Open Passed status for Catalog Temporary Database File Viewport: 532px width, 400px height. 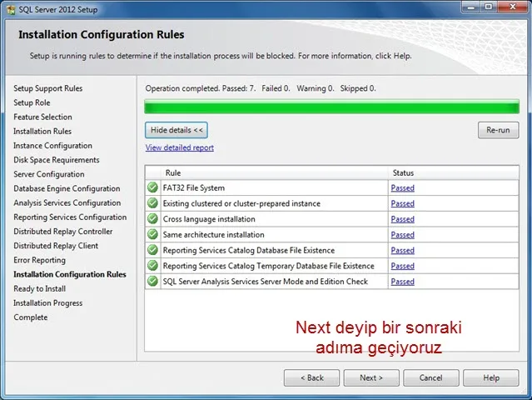point(402,266)
